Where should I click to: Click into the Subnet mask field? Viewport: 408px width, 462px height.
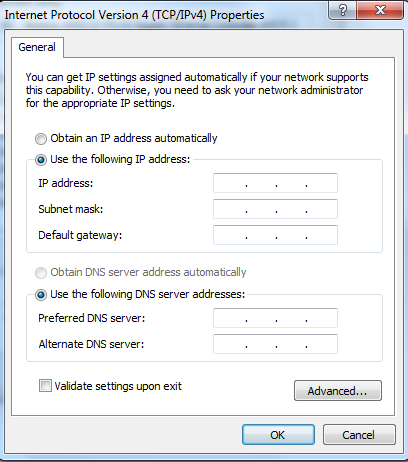tap(275, 209)
